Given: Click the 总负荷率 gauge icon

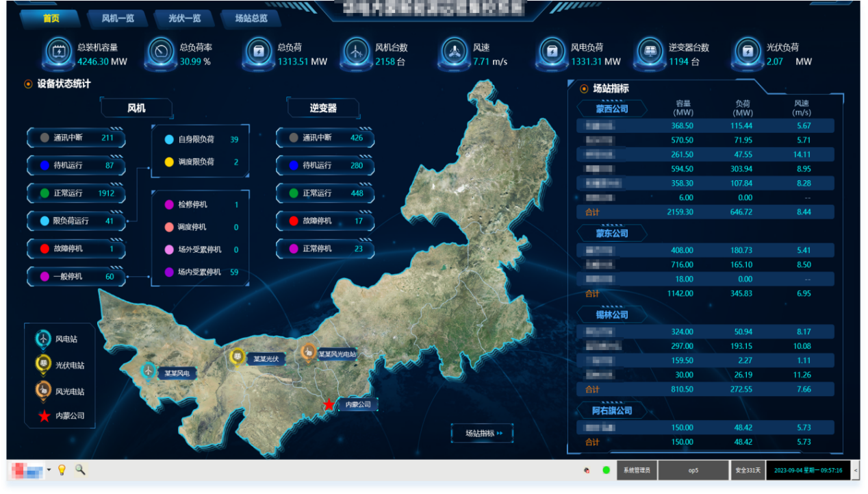Looking at the screenshot, I should click(161, 52).
